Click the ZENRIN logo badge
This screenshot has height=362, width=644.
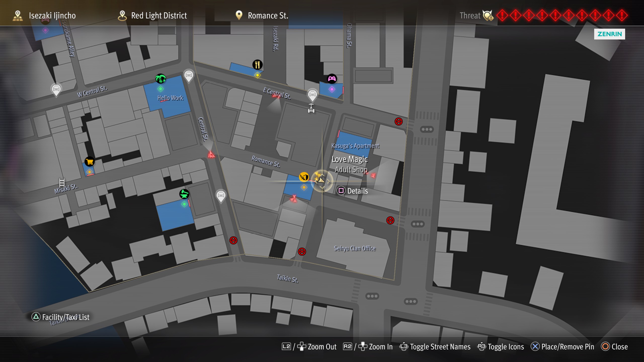[x=610, y=34]
